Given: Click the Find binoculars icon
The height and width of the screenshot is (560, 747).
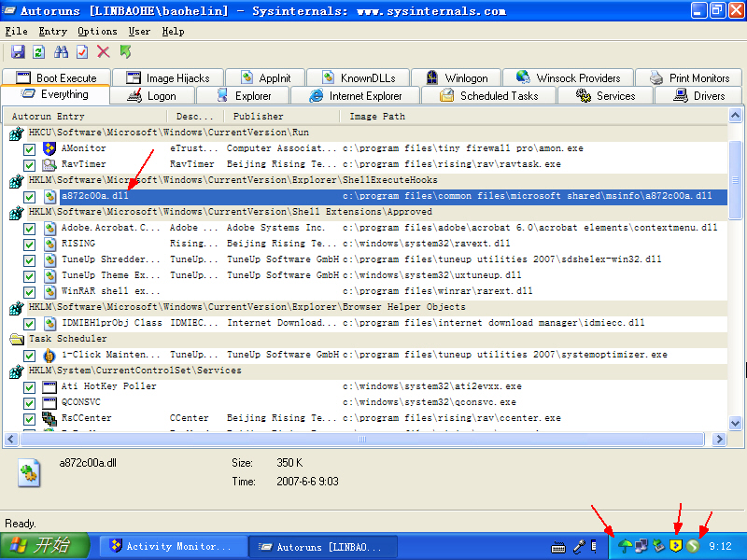Looking at the screenshot, I should pos(61,52).
